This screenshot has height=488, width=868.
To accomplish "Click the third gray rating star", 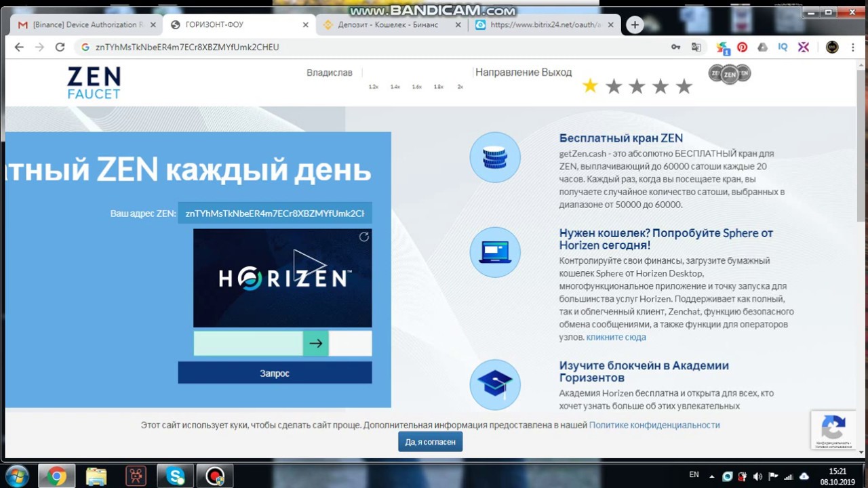I will pyautogui.click(x=637, y=86).
